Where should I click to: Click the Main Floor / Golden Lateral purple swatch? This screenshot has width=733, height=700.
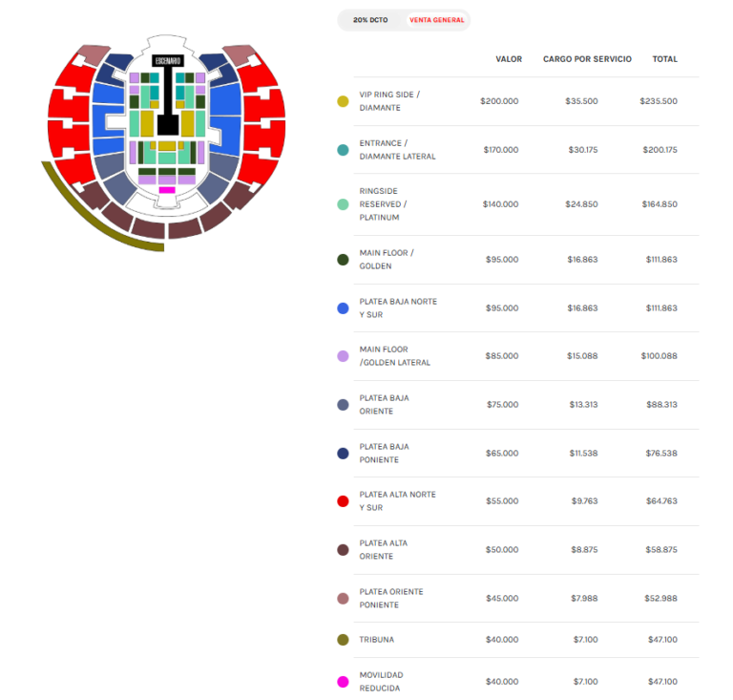[x=343, y=356]
